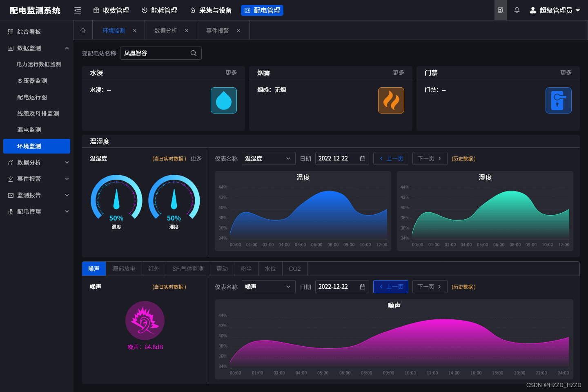Click 更多 in the 水浸 card
Screen dimensions: 588x392
[231, 72]
